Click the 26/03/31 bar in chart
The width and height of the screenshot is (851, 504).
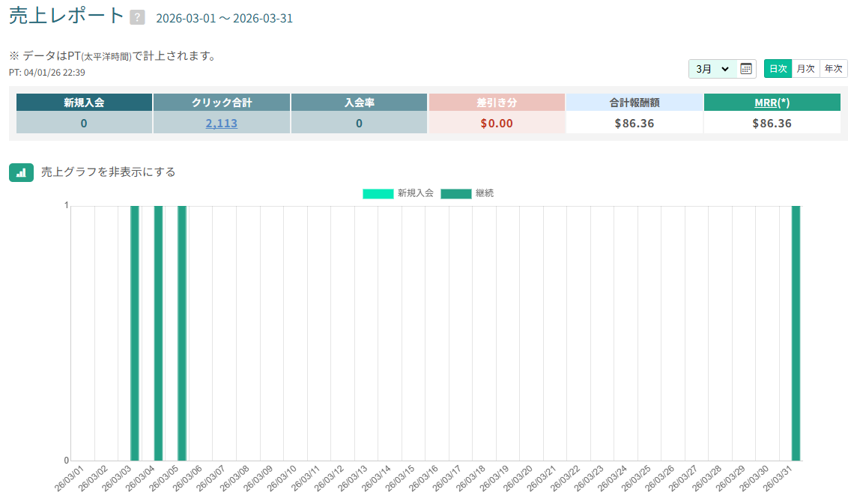pos(796,333)
